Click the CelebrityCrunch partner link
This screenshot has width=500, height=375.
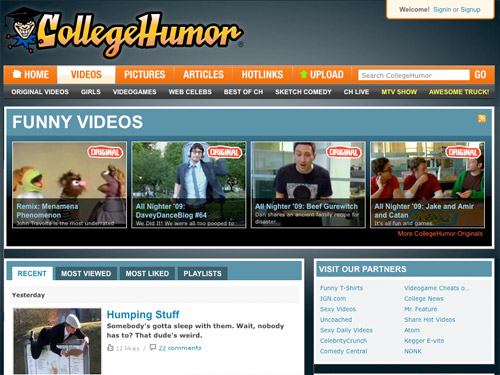pos(343,341)
